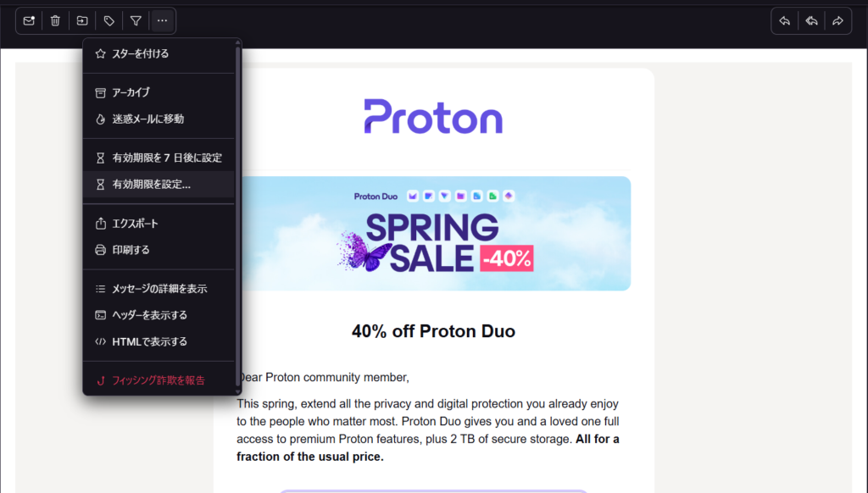
Task: Select HTMLで表示する menu item
Action: [x=149, y=341]
